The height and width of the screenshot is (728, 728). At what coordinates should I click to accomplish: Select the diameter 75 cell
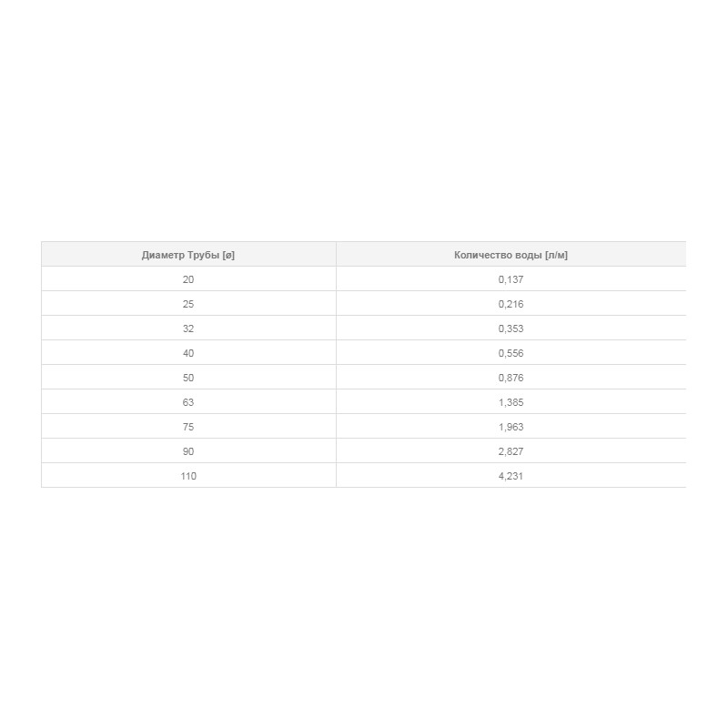[x=188, y=427]
